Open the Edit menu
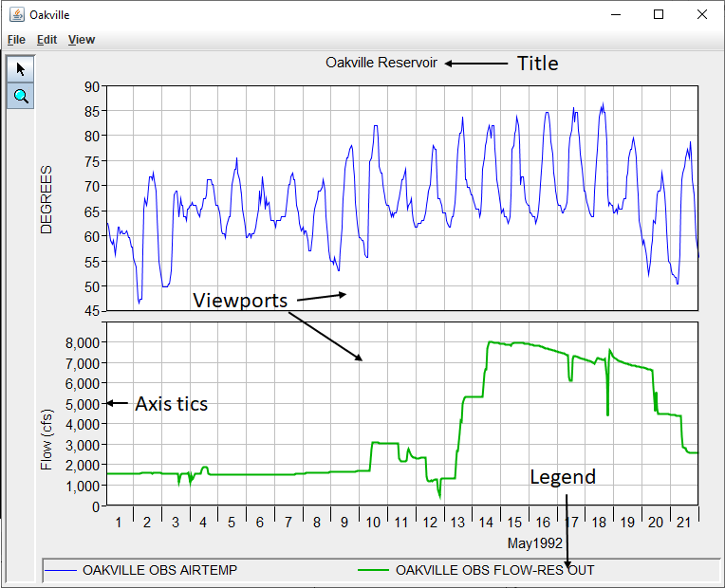725x588 pixels. 46,40
